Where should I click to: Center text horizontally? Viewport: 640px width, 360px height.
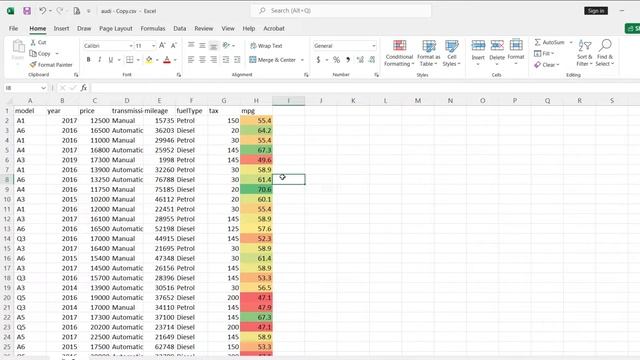pos(202,60)
